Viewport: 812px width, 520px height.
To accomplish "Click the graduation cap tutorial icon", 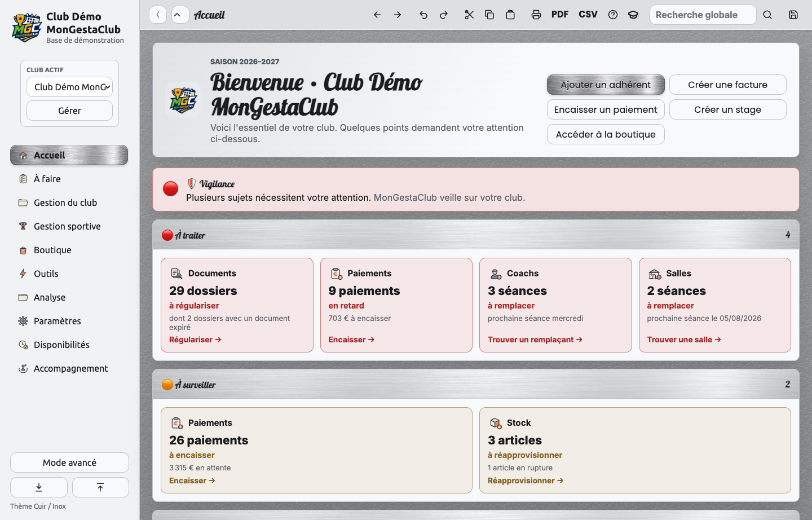I will pyautogui.click(x=633, y=15).
